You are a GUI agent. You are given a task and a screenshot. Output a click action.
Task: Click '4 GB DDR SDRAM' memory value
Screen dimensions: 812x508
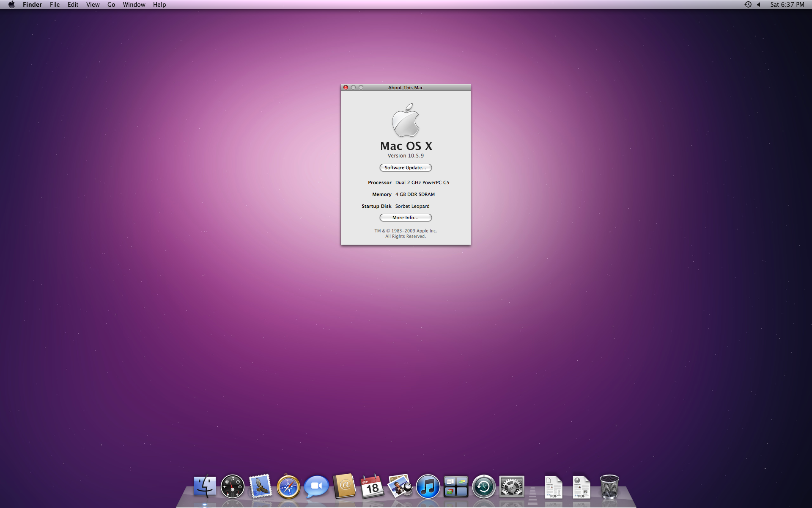[x=415, y=194]
